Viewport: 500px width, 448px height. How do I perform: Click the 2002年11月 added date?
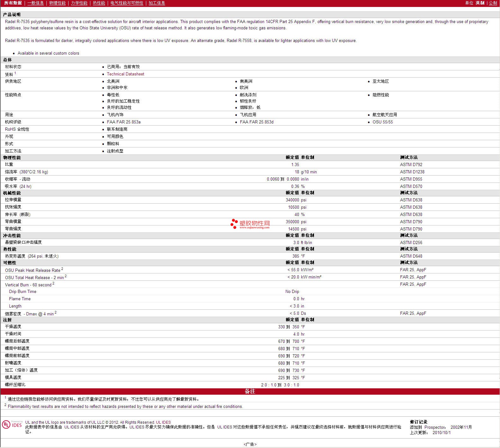[x=461, y=427]
